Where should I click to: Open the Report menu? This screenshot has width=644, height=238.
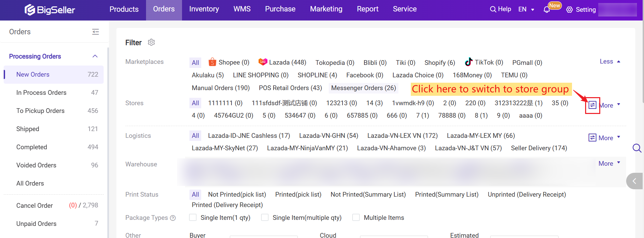368,9
